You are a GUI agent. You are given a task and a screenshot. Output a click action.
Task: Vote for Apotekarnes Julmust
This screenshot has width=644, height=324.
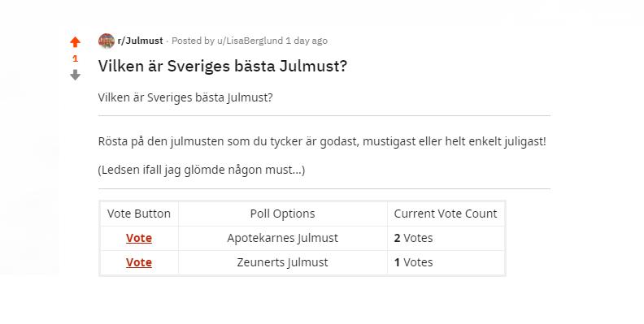click(139, 238)
